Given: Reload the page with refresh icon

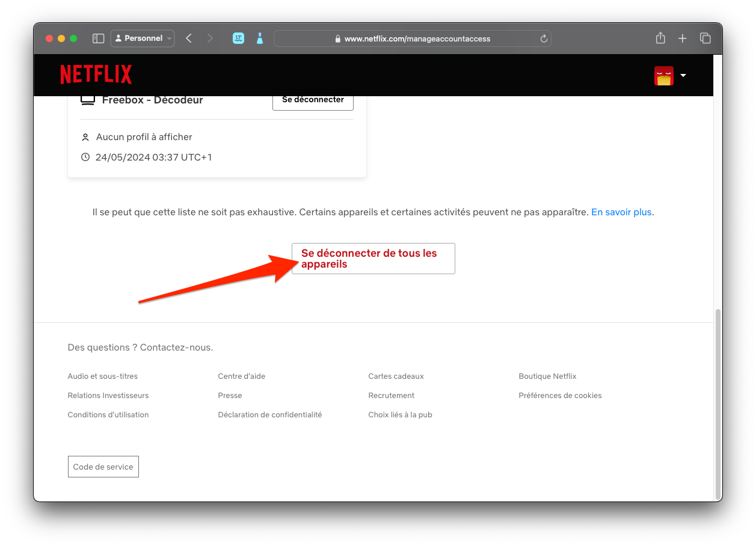Looking at the screenshot, I should pos(544,38).
